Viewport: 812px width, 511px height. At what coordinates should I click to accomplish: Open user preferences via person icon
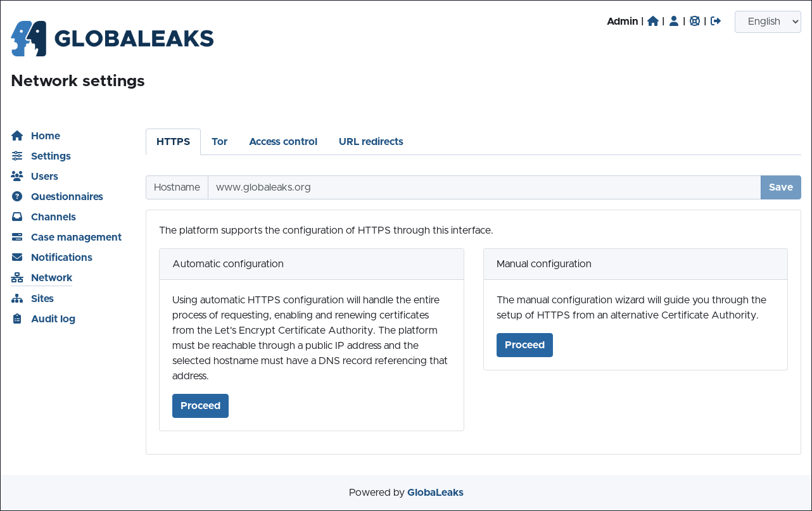tap(674, 21)
